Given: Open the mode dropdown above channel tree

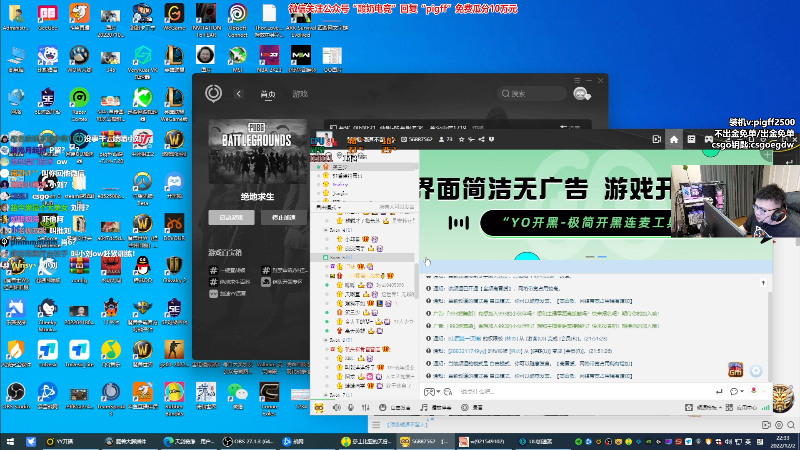Looking at the screenshot, I should point(329,207).
